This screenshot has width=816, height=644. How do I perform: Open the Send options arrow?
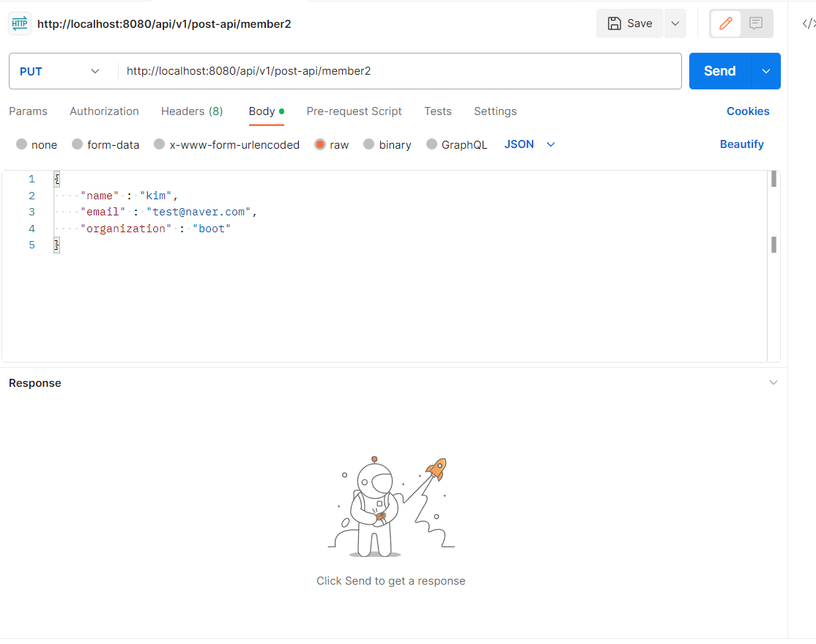(x=766, y=71)
